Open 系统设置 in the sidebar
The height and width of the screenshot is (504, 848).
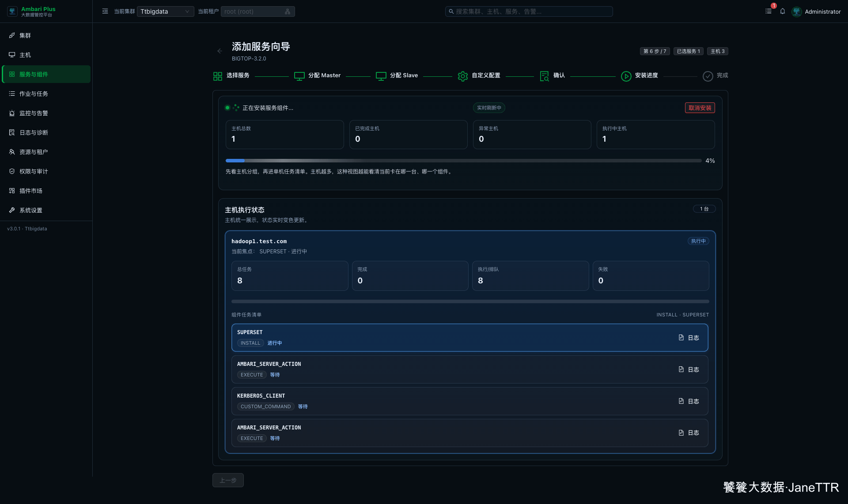(46, 210)
